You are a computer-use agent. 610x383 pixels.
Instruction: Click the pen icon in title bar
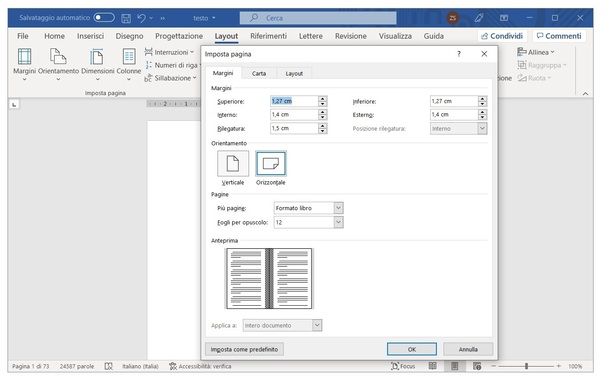tap(479, 18)
